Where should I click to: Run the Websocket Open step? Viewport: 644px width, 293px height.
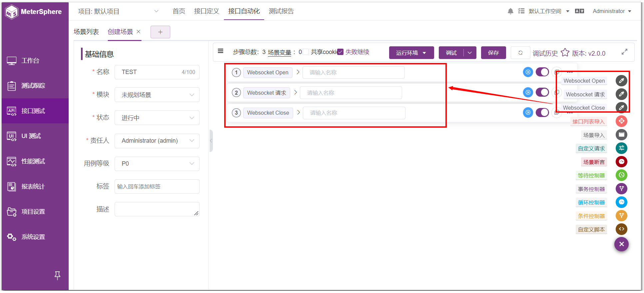pyautogui.click(x=528, y=72)
